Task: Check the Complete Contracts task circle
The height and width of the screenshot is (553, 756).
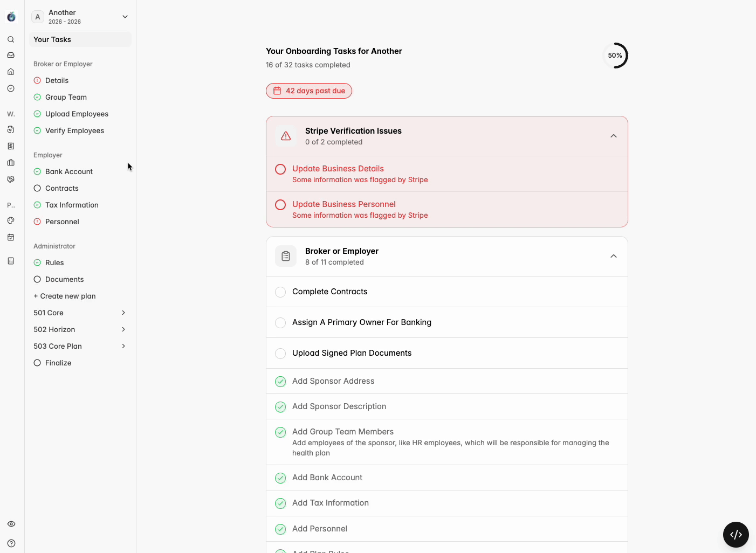Action: 280,292
